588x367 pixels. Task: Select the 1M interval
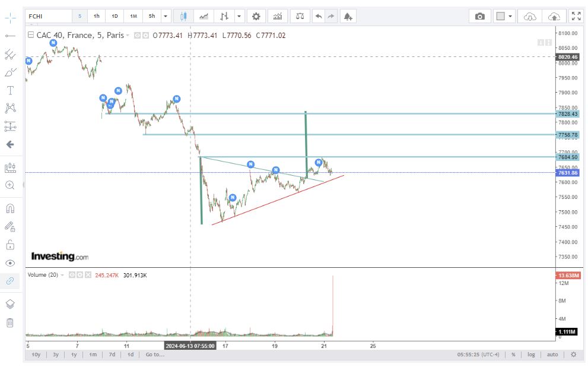tap(133, 16)
